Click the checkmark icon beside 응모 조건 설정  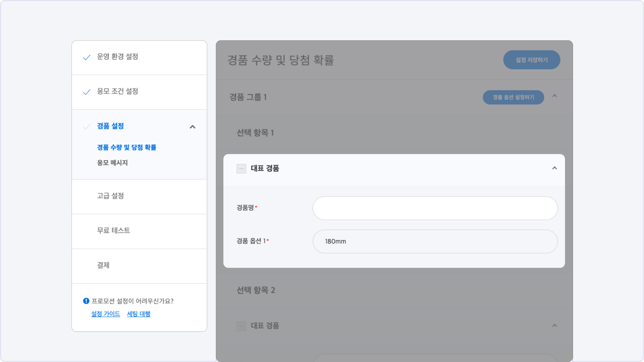coord(87,92)
